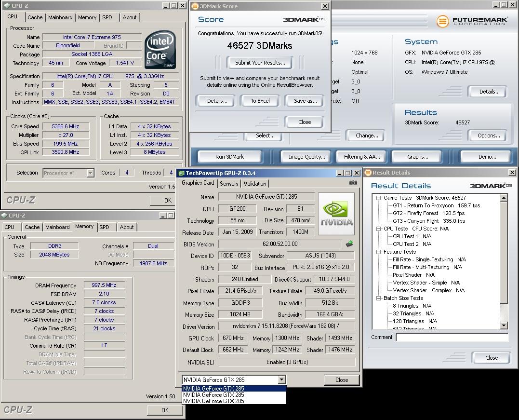Click the BIOS save chip icon in GPU-Z
The height and width of the screenshot is (420, 519).
[x=349, y=244]
